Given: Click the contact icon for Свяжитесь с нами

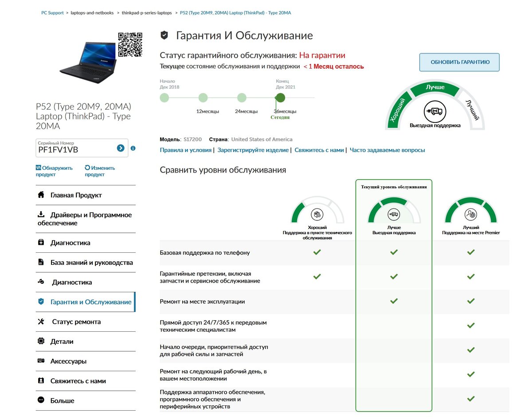Looking at the screenshot, I should point(41,381).
